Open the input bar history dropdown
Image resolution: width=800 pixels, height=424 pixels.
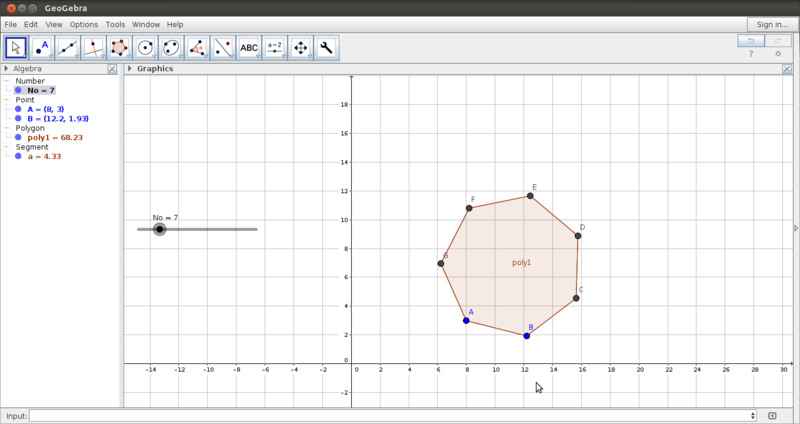pyautogui.click(x=753, y=416)
